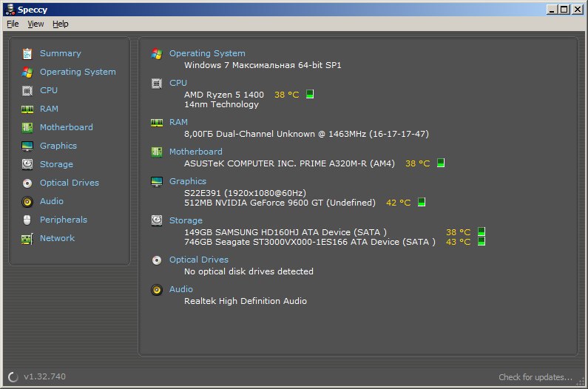Viewport: 588px width, 389px height.
Task: Click the 149GB SAMSUNG HD160HJ drive line
Action: [285, 232]
